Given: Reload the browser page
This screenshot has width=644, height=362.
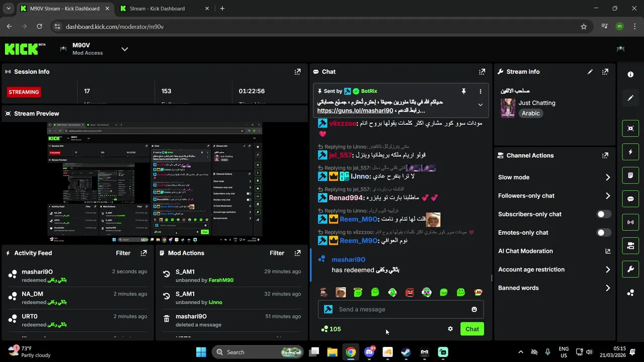Looking at the screenshot, I should point(39,27).
